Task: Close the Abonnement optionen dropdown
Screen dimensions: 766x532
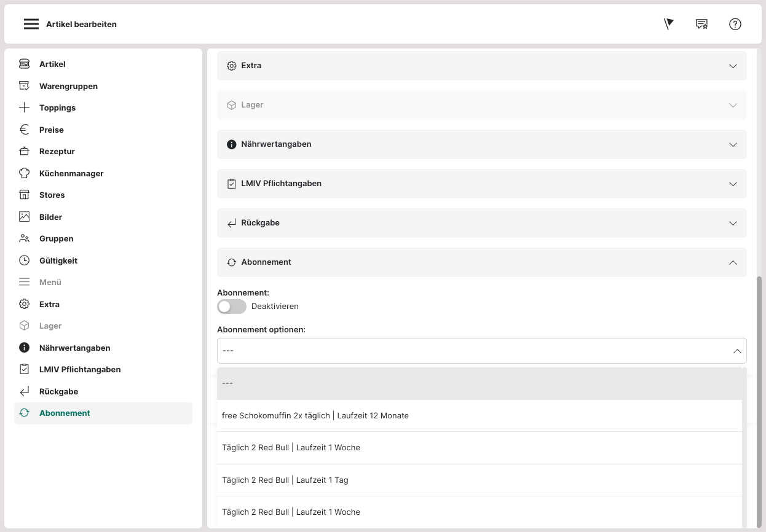Action: click(x=736, y=351)
